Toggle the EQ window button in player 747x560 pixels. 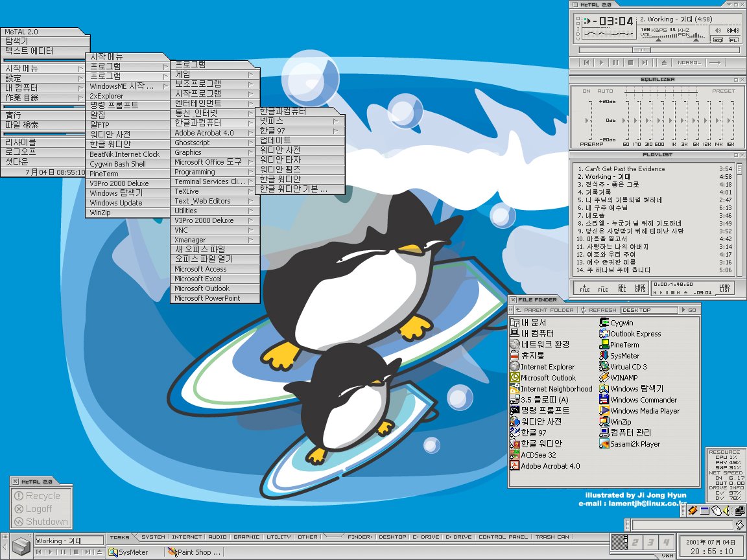[x=718, y=40]
